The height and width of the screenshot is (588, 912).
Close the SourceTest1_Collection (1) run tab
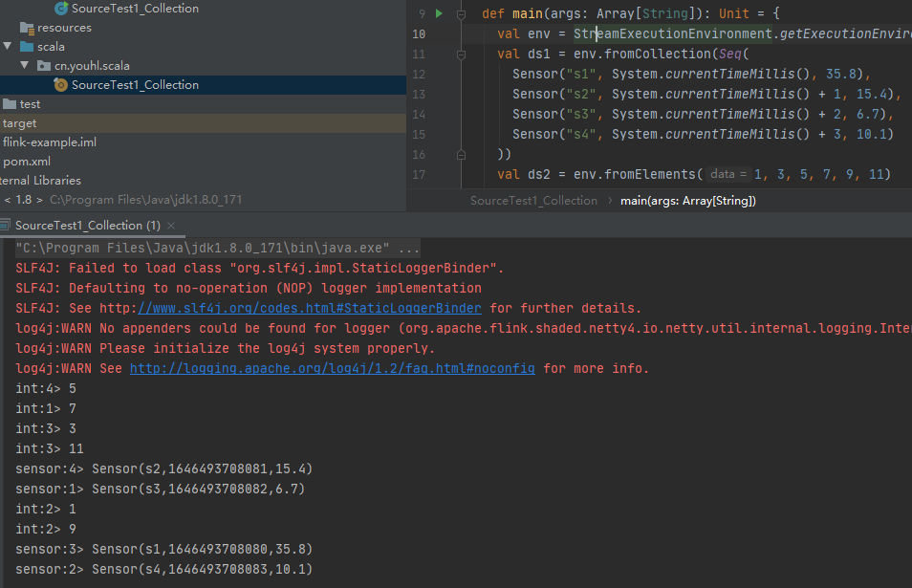pos(171,226)
